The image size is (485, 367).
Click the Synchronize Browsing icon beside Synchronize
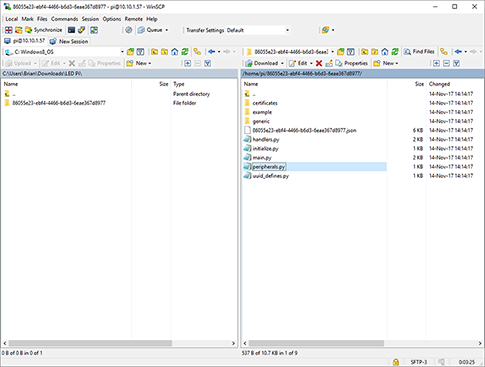[x=19, y=30]
